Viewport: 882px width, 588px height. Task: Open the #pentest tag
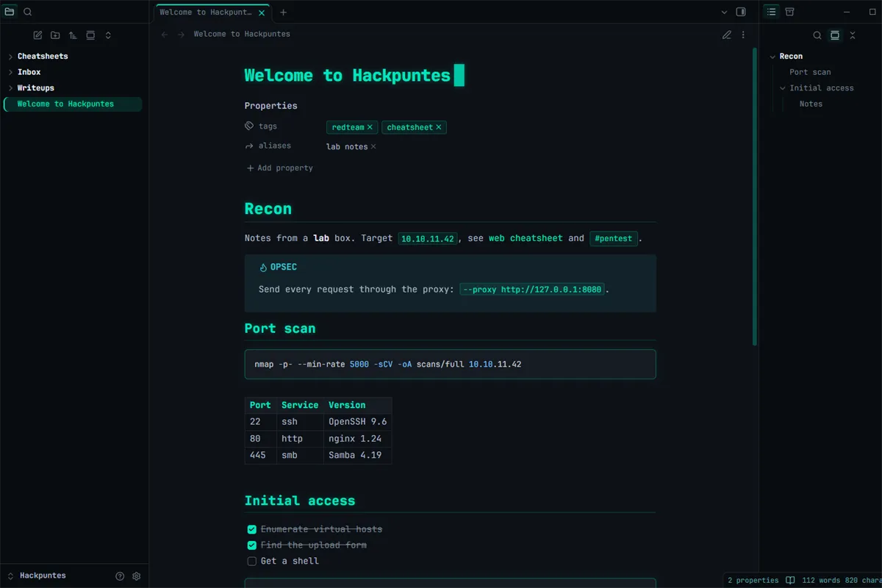614,238
